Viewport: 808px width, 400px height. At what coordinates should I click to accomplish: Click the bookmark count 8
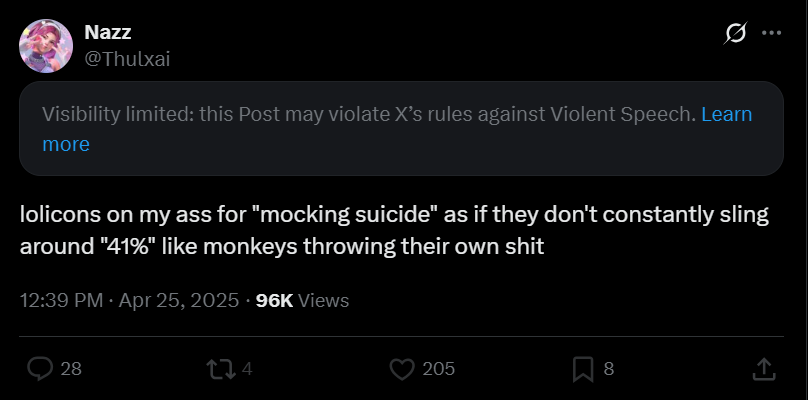[x=609, y=369]
